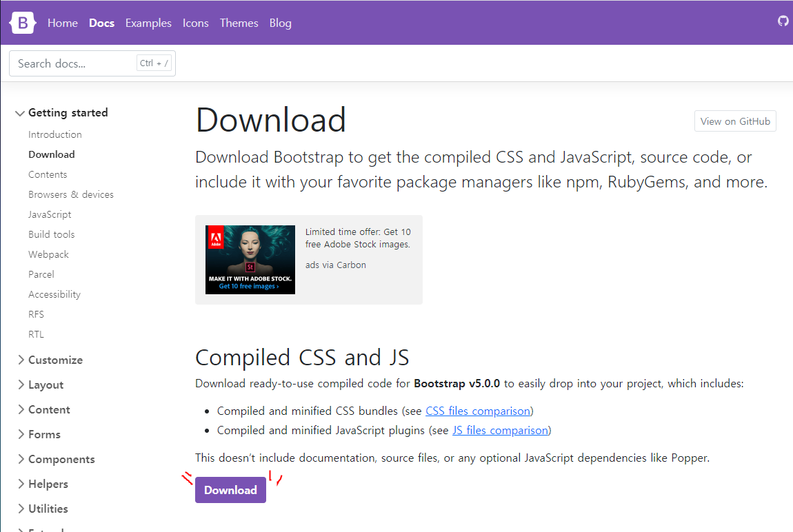Select Download in the sidebar
Screen dimensions: 793x532
52,154
